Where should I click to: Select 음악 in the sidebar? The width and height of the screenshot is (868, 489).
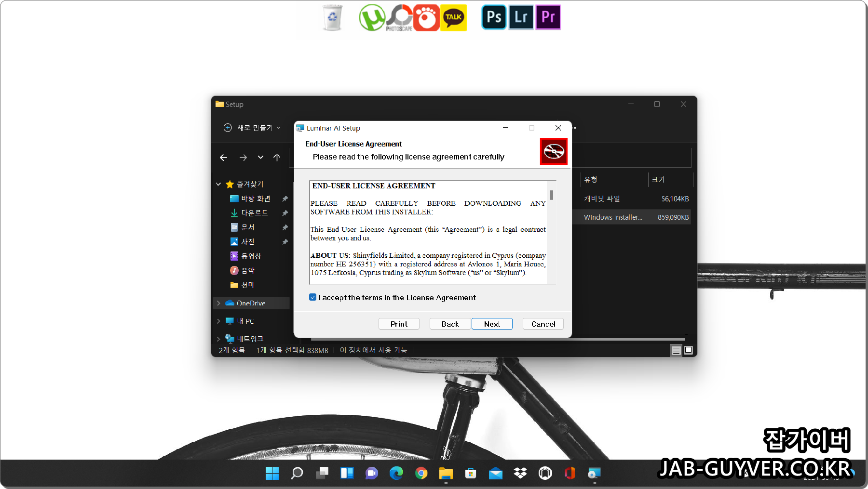[247, 270]
